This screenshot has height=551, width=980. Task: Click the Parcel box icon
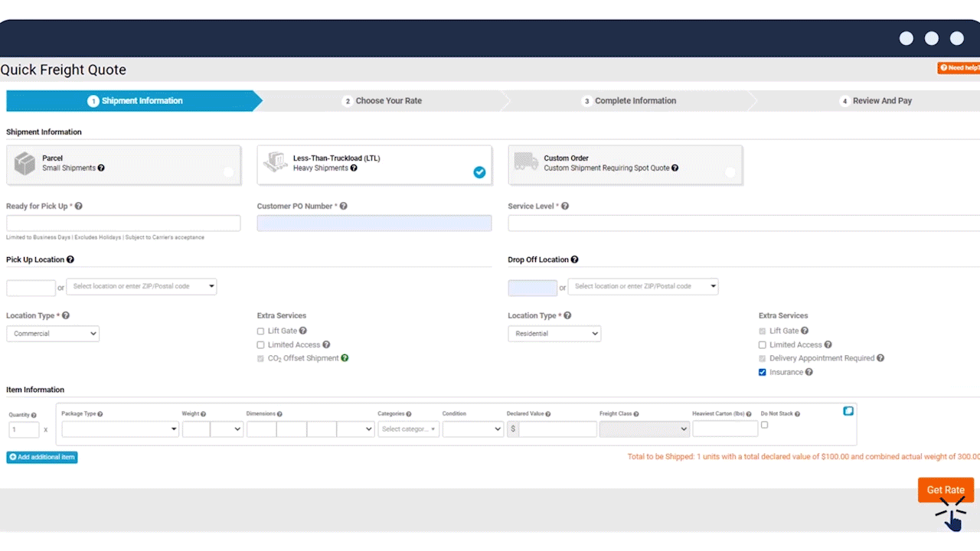tap(25, 163)
